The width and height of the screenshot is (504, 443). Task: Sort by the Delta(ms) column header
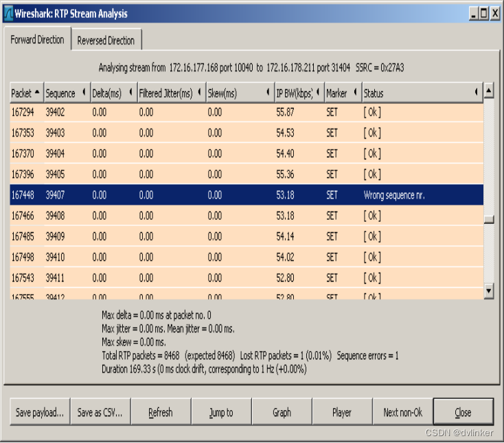click(114, 93)
